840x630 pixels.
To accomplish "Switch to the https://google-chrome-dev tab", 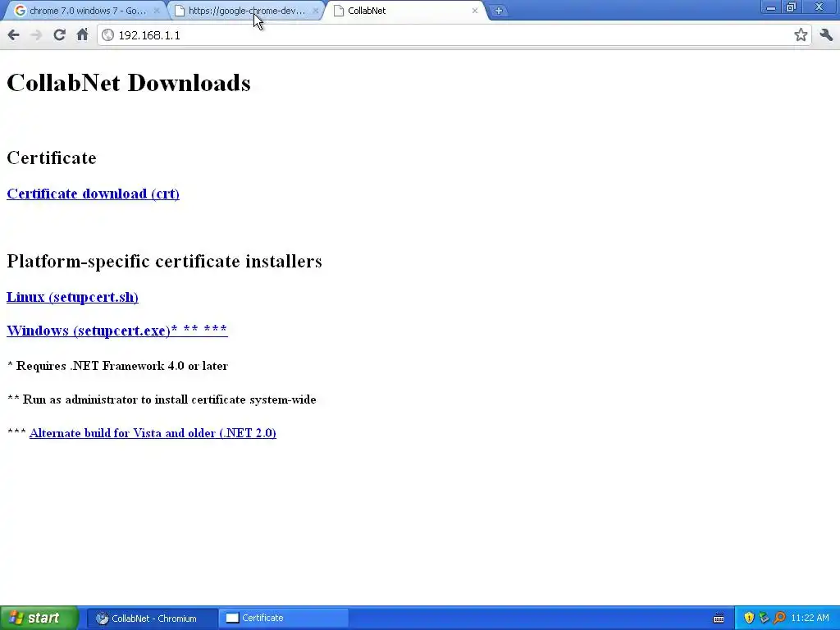I will point(245,11).
